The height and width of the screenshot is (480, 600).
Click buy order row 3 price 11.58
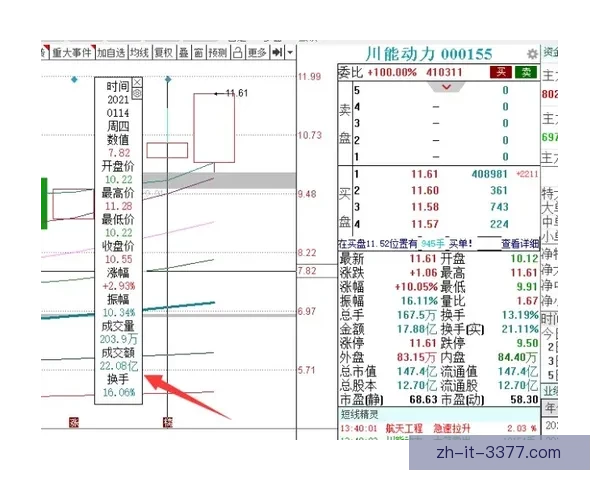[x=424, y=207]
